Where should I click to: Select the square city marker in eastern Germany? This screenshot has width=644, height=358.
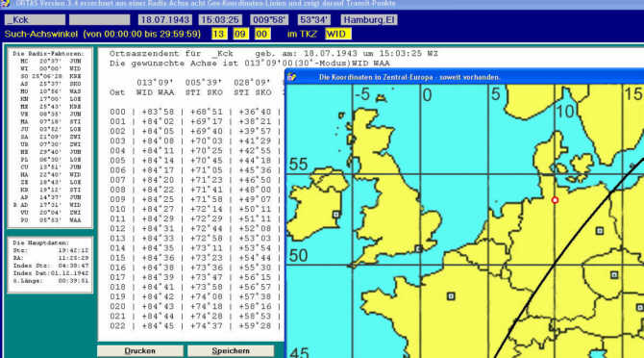coord(599,231)
